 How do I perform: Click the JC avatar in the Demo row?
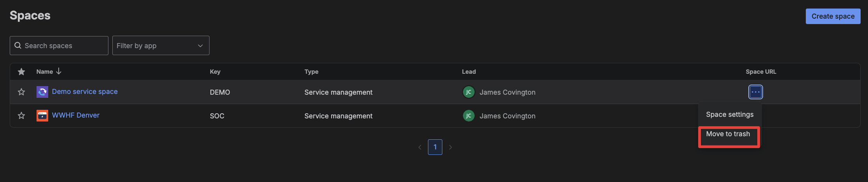(468, 92)
